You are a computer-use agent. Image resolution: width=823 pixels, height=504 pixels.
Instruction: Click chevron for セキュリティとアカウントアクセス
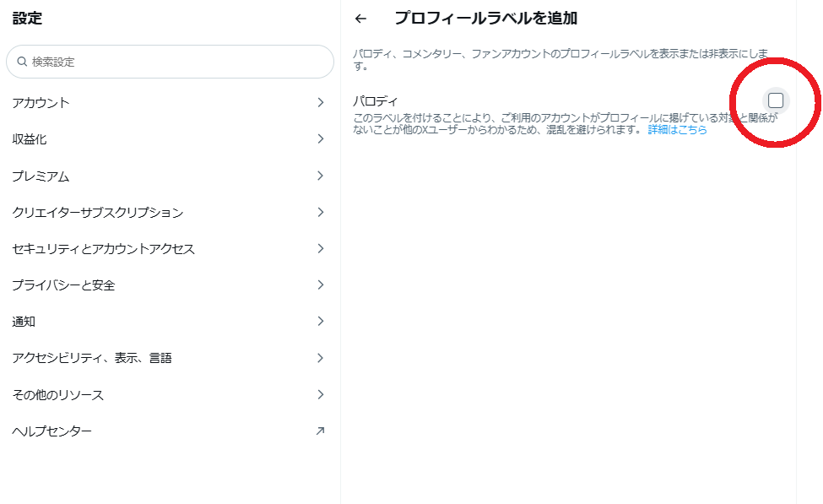[x=320, y=248]
